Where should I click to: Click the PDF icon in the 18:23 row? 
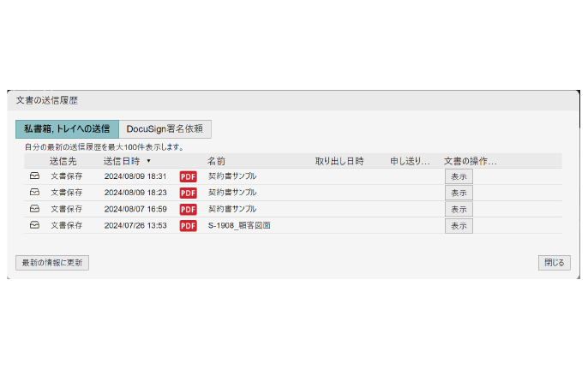[188, 193]
